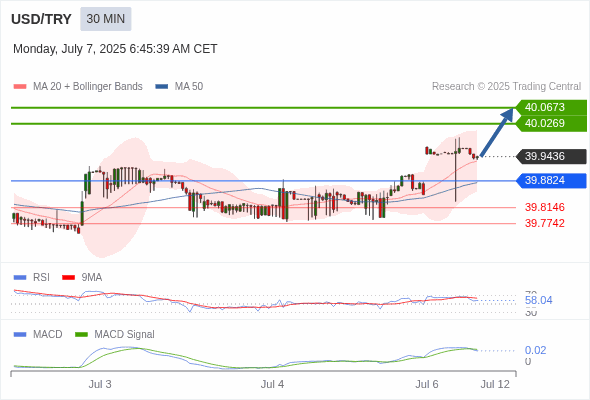Select the 40.0269 resistance price tag
This screenshot has width=590, height=400.
551,123
